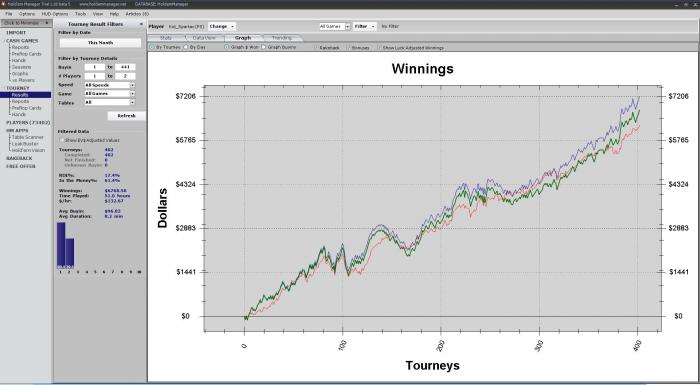700x385 pixels.
Task: Toggle the Rakeback checkbox
Action: pos(316,47)
